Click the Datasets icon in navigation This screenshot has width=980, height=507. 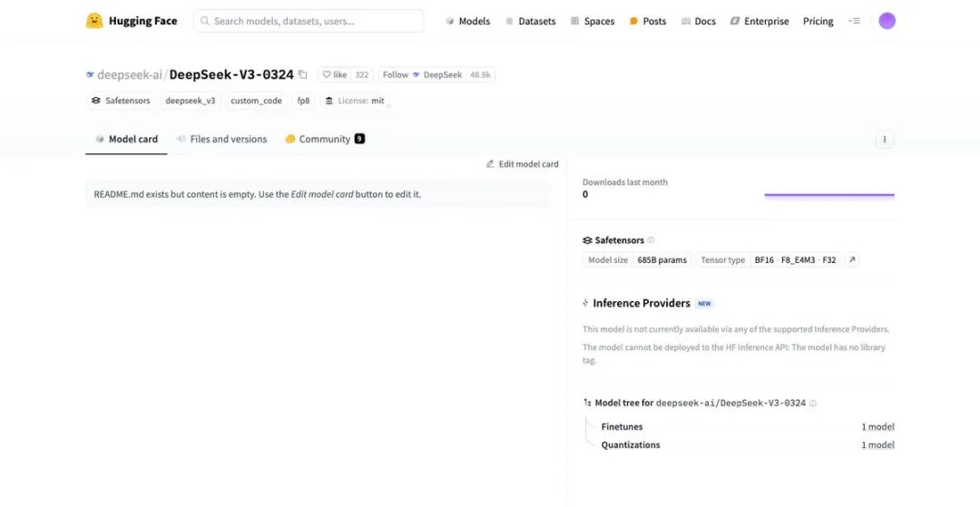(509, 21)
